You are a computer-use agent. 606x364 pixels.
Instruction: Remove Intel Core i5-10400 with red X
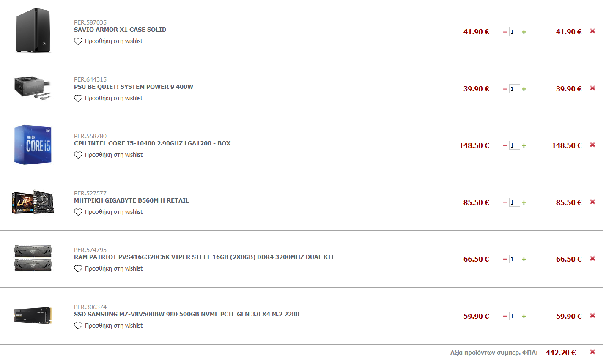592,145
